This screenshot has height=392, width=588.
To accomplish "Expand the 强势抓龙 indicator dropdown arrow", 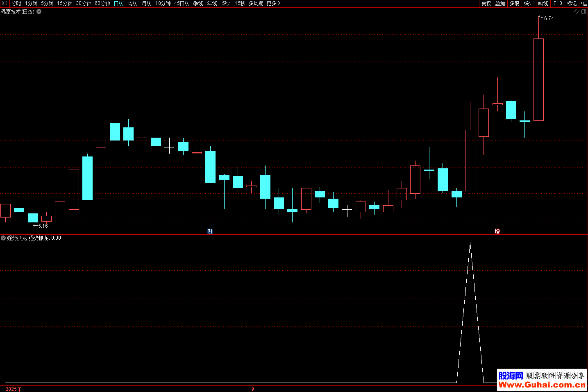I will [x=3, y=238].
